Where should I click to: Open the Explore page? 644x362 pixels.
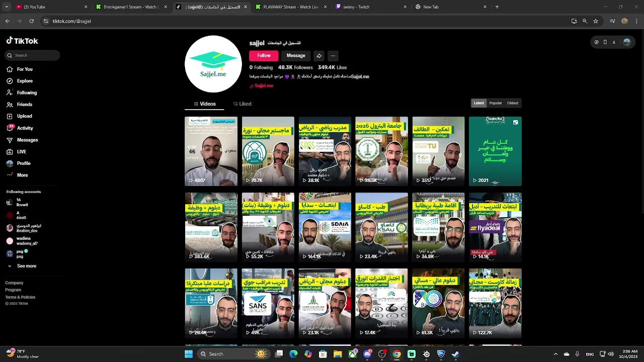[x=24, y=81]
